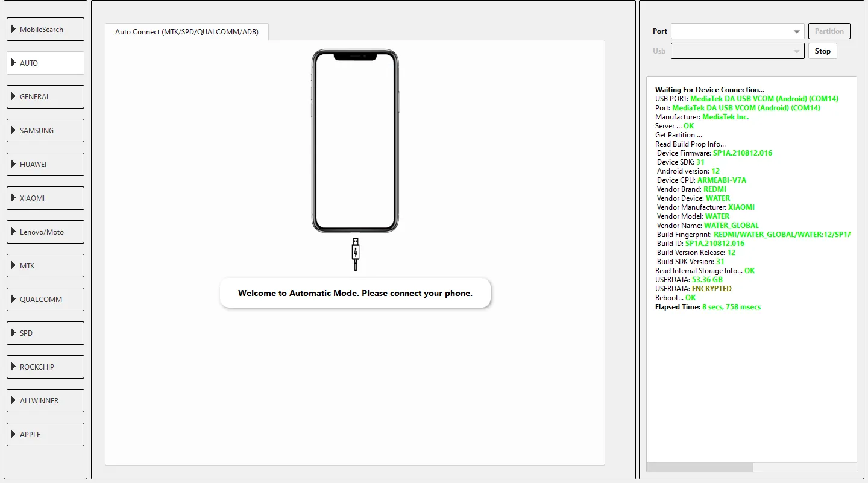Click the arrow icon beside Lenovo/Moto
The height and width of the screenshot is (483, 868).
pos(14,232)
